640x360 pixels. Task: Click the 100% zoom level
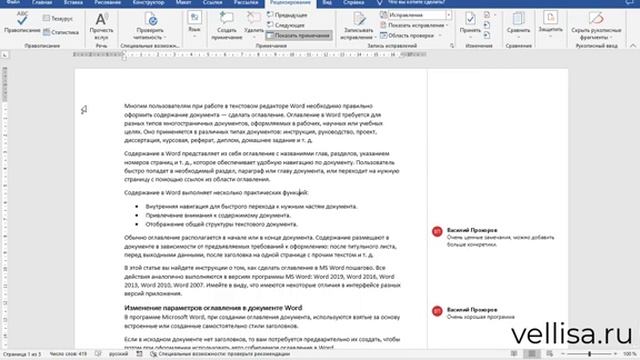tap(630, 354)
